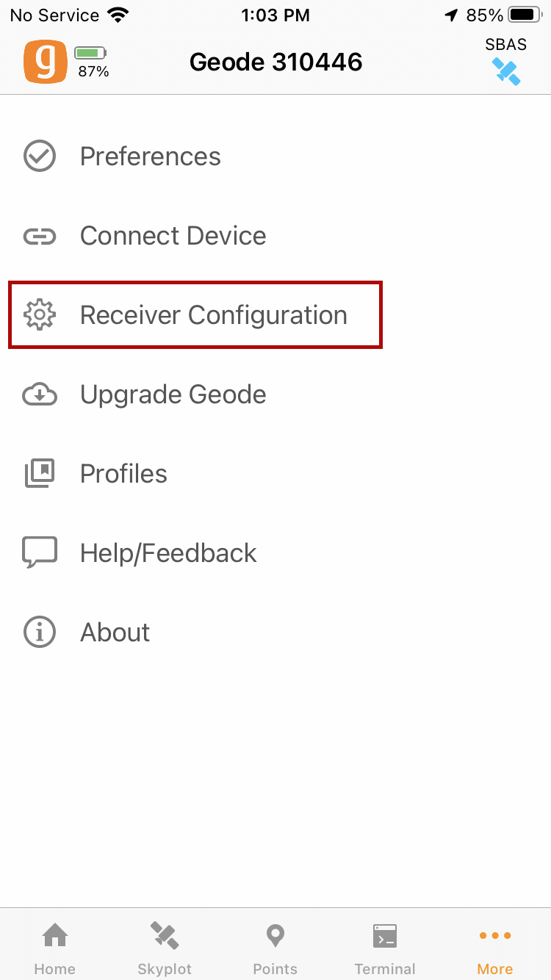This screenshot has height=980, width=551.
Task: Tap the Profiles bookmark stack icon
Action: (x=40, y=474)
